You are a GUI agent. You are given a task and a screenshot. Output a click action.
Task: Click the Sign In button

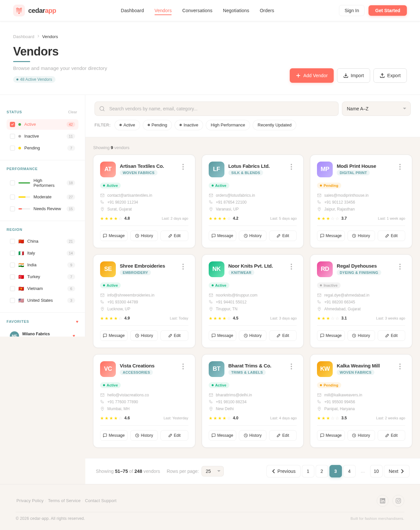click(x=352, y=11)
